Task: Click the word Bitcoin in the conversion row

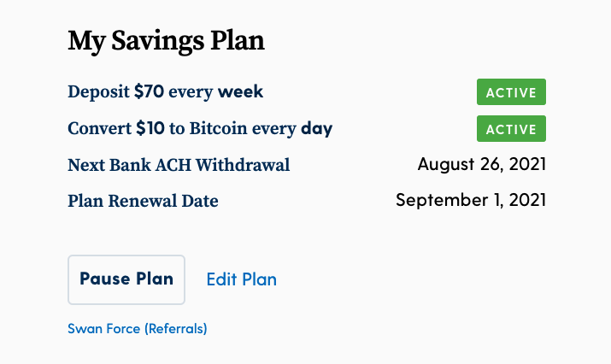Action: click(217, 129)
